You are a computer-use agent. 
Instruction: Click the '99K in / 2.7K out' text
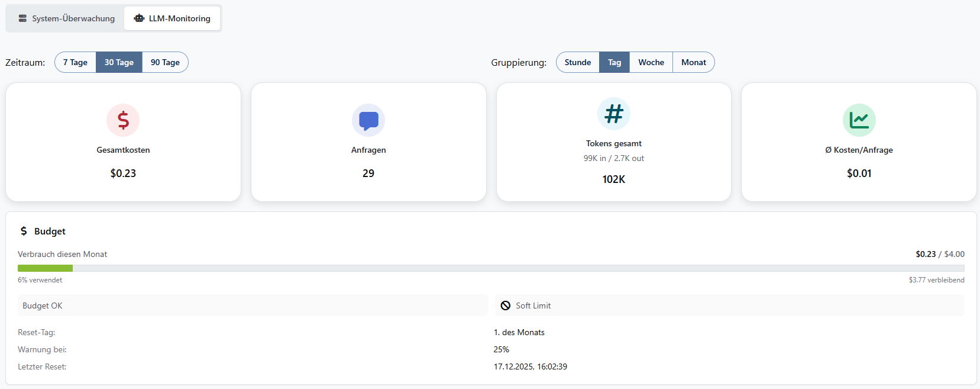614,158
